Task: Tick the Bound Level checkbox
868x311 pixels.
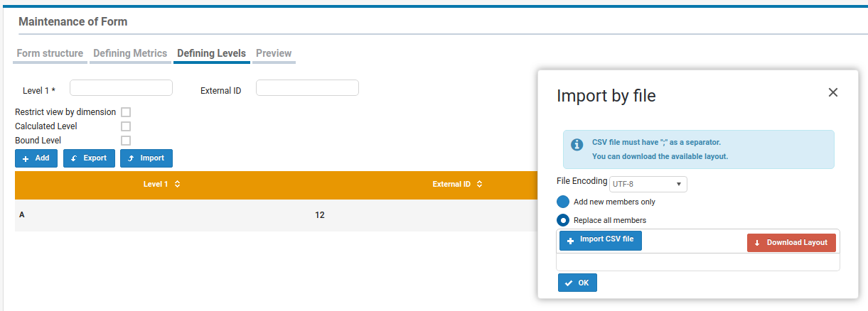Action: 126,141
